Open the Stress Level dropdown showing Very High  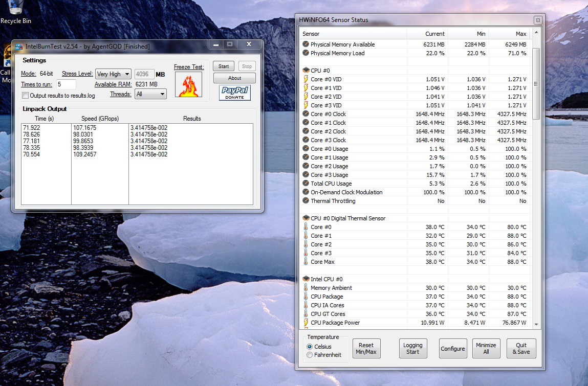pos(113,74)
